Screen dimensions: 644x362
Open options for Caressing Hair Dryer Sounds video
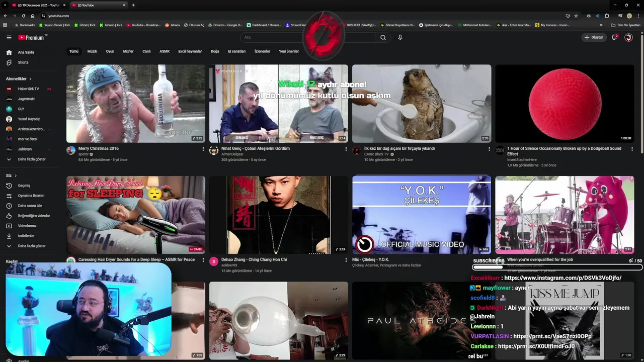pos(203,260)
